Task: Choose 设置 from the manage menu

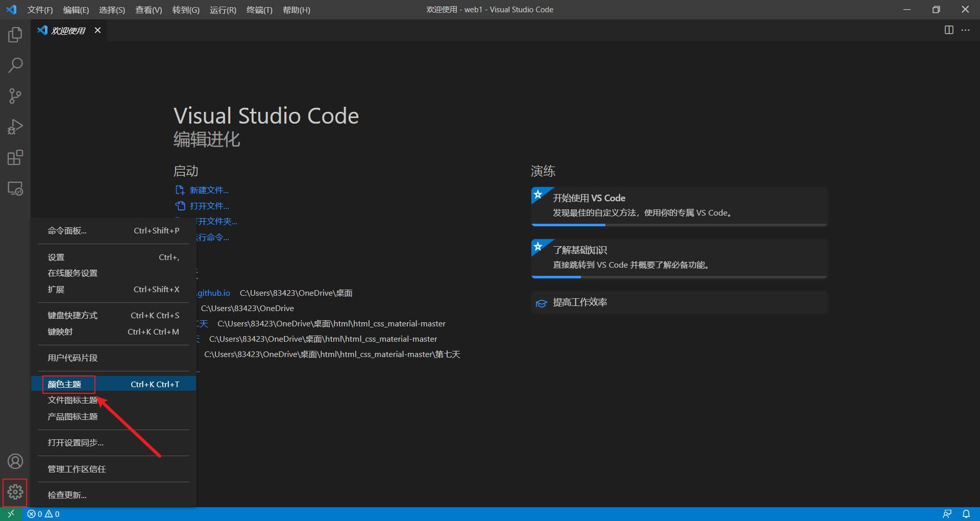Action: pos(113,257)
